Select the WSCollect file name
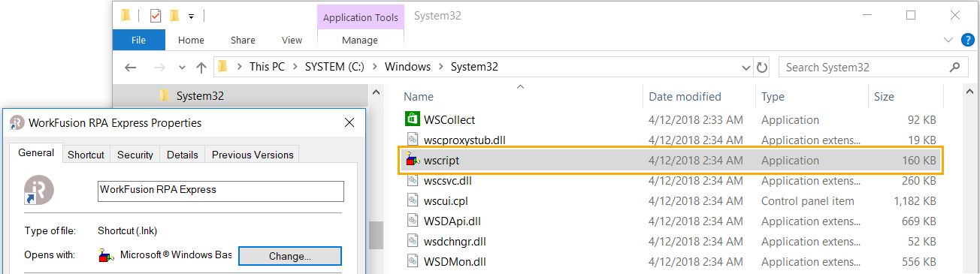 pyautogui.click(x=449, y=119)
